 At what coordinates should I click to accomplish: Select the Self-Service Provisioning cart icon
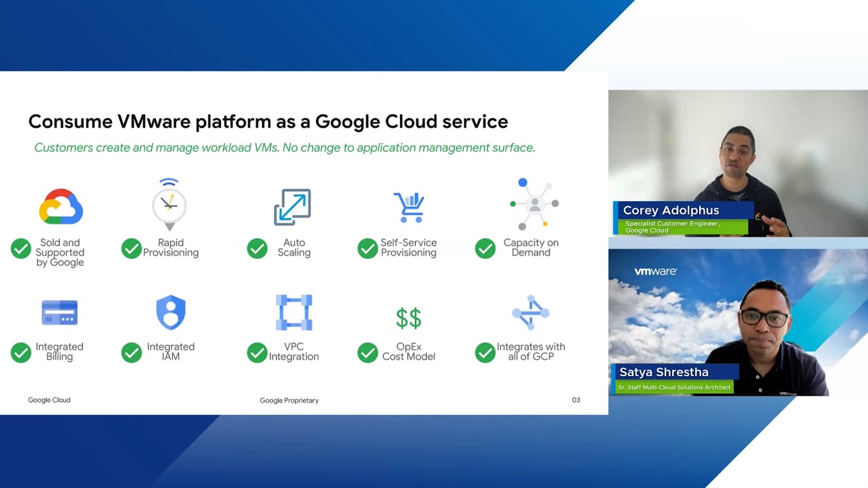tap(409, 207)
